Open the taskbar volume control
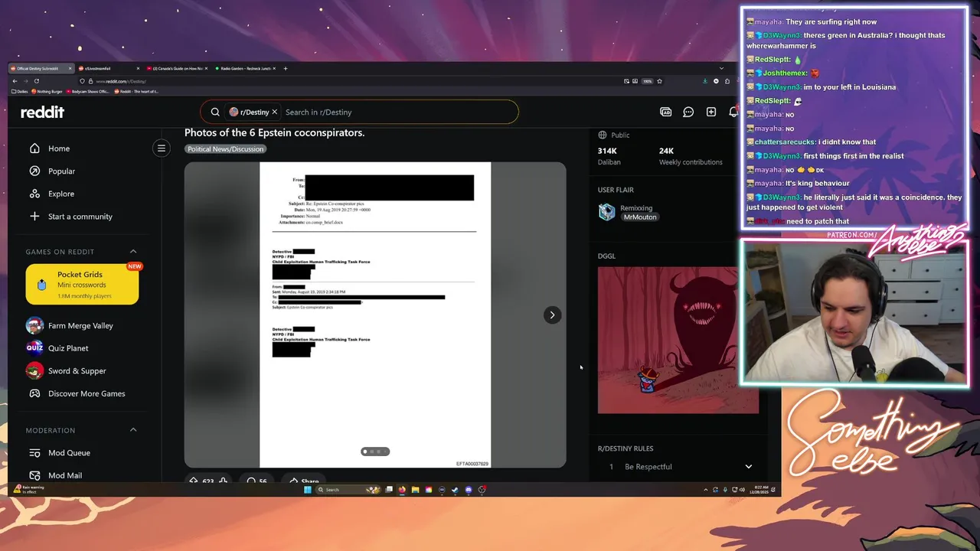The image size is (980, 551). click(x=743, y=490)
